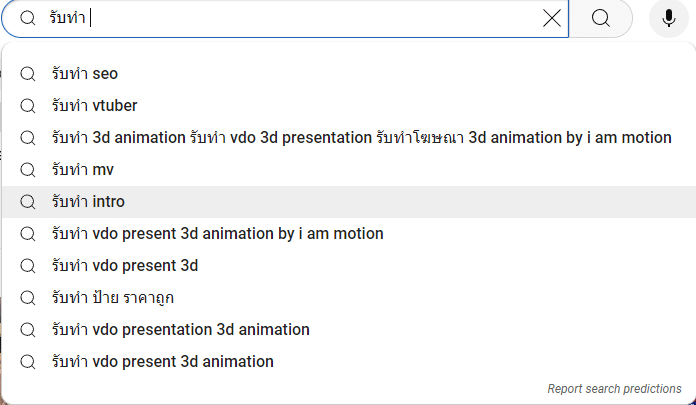This screenshot has width=696, height=405.
Task: Choose the long 3d animation by i am motion suggestion
Action: 361,138
